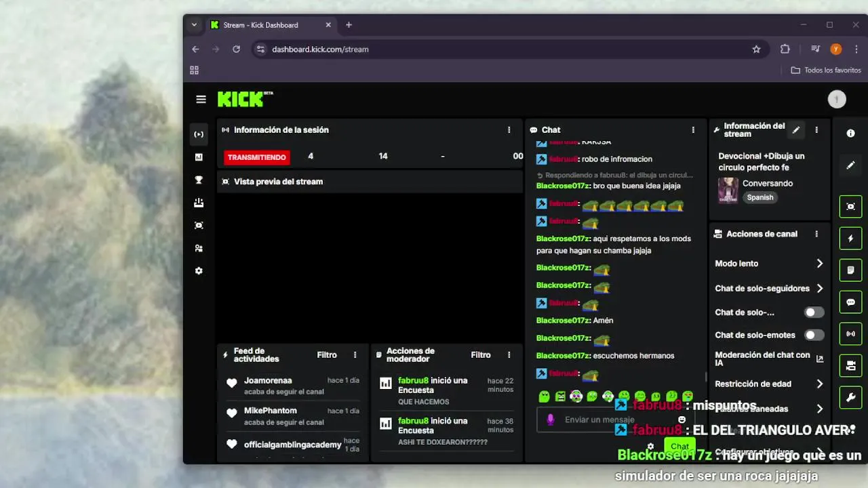
Task: Click the pencil icon in right rail
Action: [850, 165]
